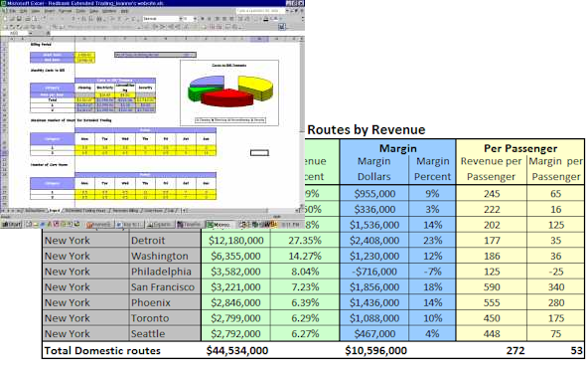Click the '$44,534,000' total revenue
588x368 pixels.
pyautogui.click(x=237, y=351)
